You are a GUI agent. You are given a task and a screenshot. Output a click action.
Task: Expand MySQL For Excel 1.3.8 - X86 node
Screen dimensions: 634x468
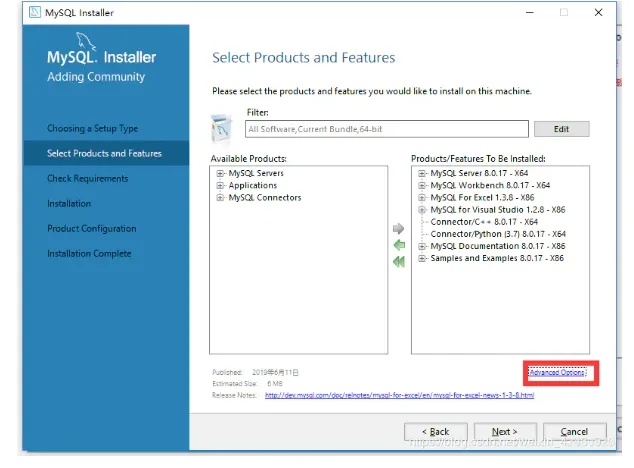(x=422, y=197)
